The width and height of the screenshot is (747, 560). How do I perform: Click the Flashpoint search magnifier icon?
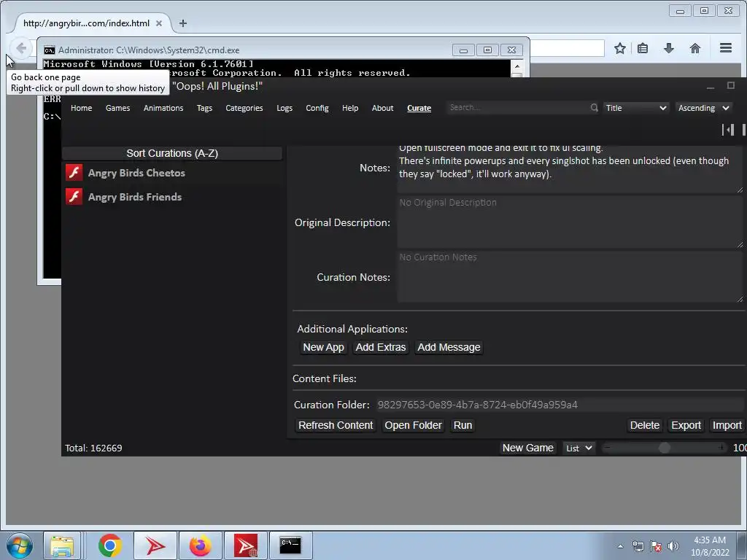pyautogui.click(x=594, y=108)
